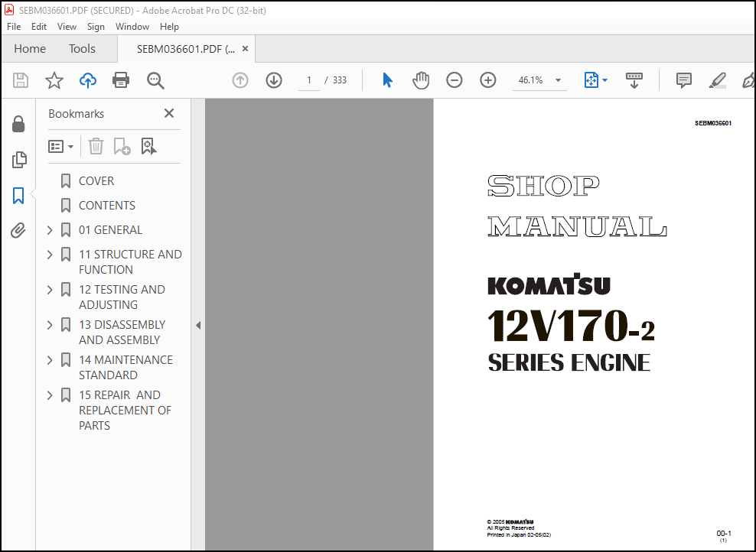Click the Adobe PDF icon in the title bar
This screenshot has width=756, height=552.
8,10
